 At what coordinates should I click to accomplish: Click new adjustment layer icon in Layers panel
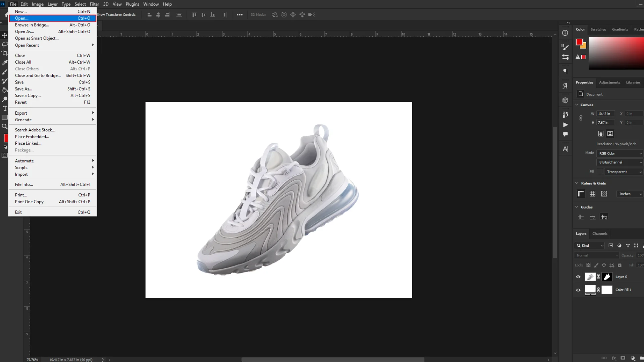click(633, 358)
